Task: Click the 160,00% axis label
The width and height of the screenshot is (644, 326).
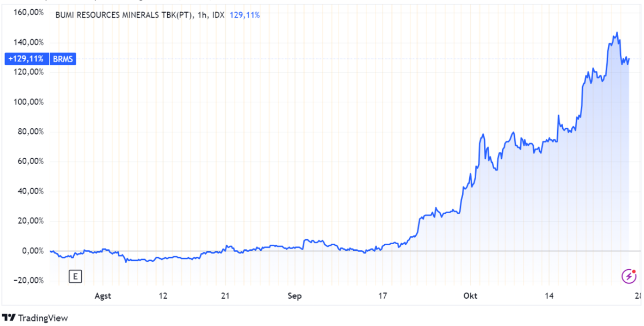Action: (29, 13)
